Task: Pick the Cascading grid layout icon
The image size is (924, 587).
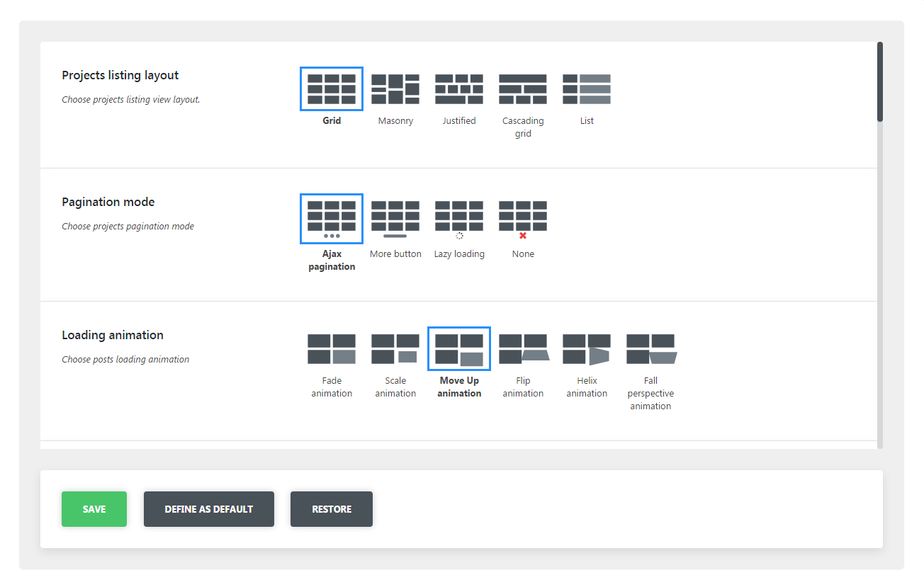Action: [523, 89]
